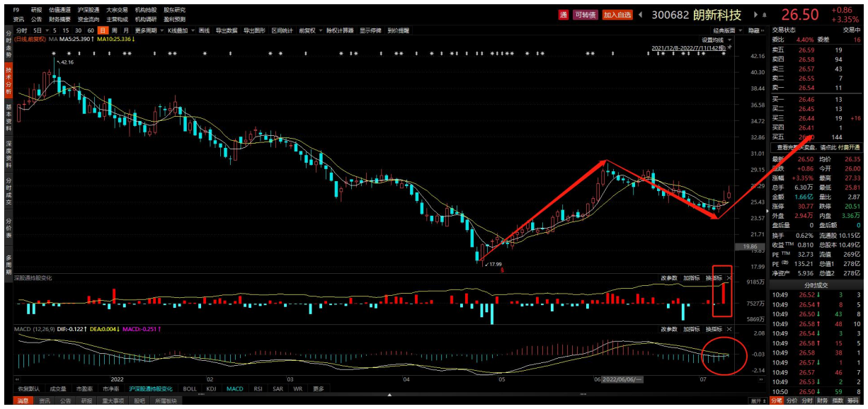Expand bottom panel with center triangle handle
The height and width of the screenshot is (409, 868).
click(x=389, y=395)
